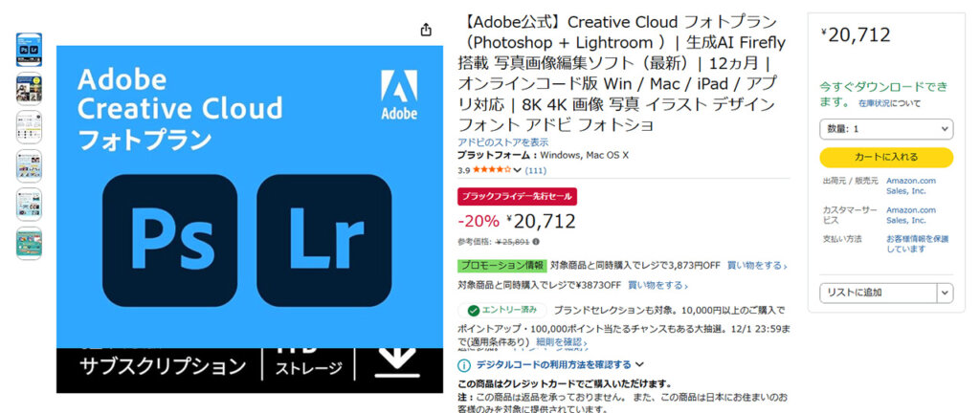The image size is (980, 413).
Task: Select the bottom green product thumbnail
Action: pyautogui.click(x=29, y=244)
